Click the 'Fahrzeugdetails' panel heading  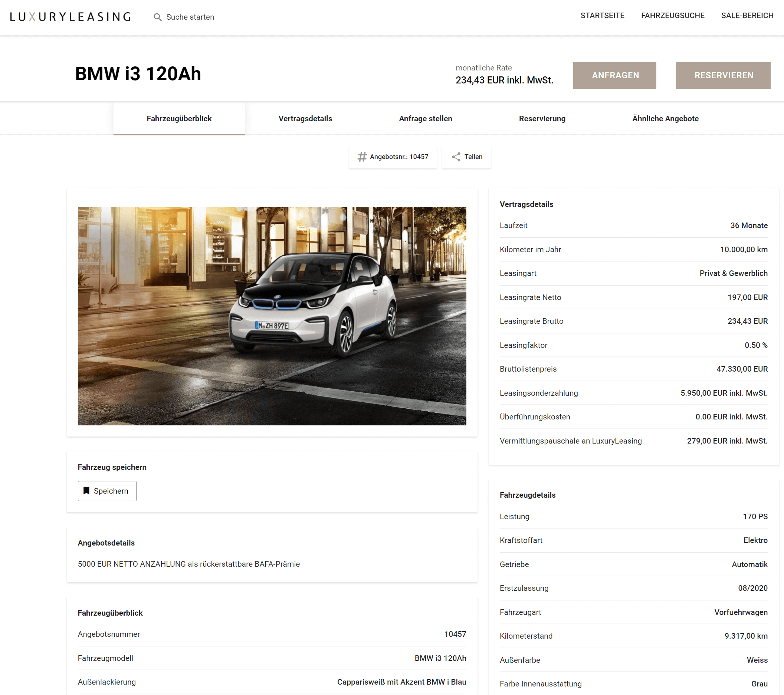click(x=527, y=495)
